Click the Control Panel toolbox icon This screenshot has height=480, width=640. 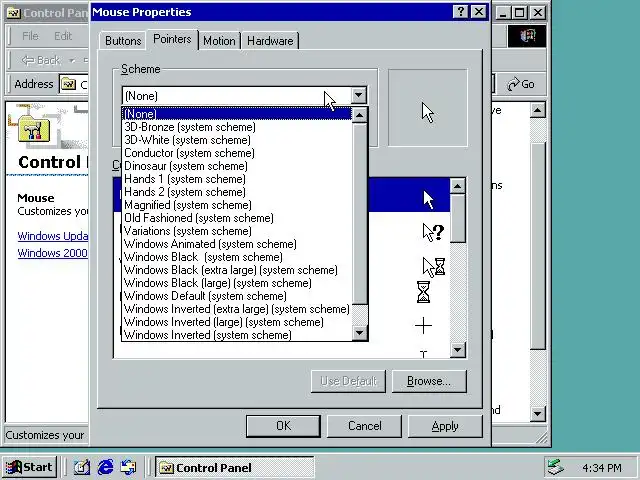point(34,128)
